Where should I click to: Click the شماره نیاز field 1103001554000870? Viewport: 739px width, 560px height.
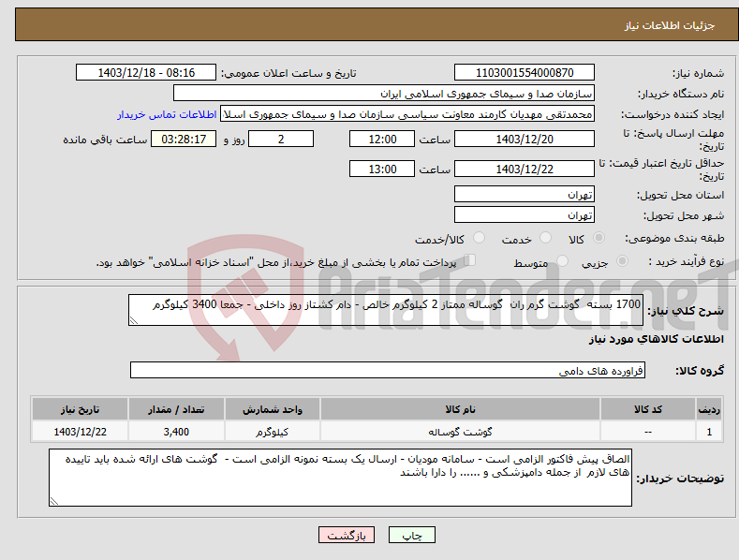(x=525, y=73)
